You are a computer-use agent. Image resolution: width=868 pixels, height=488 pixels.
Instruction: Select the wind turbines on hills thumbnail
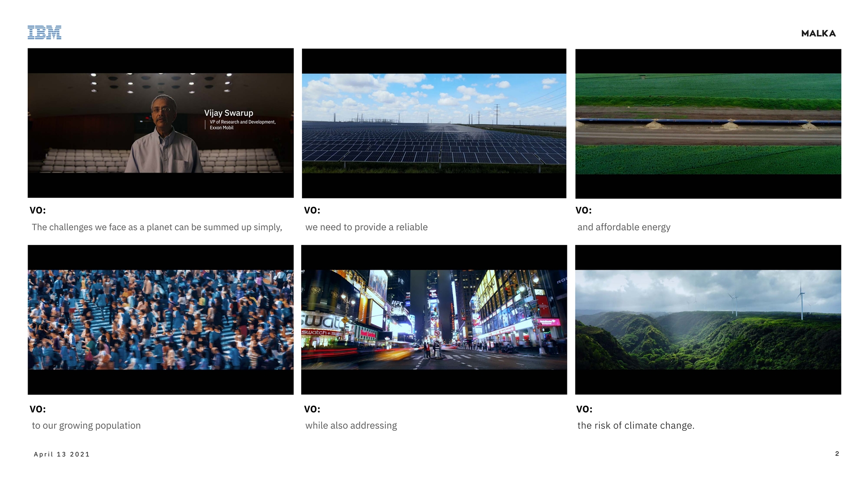click(708, 320)
